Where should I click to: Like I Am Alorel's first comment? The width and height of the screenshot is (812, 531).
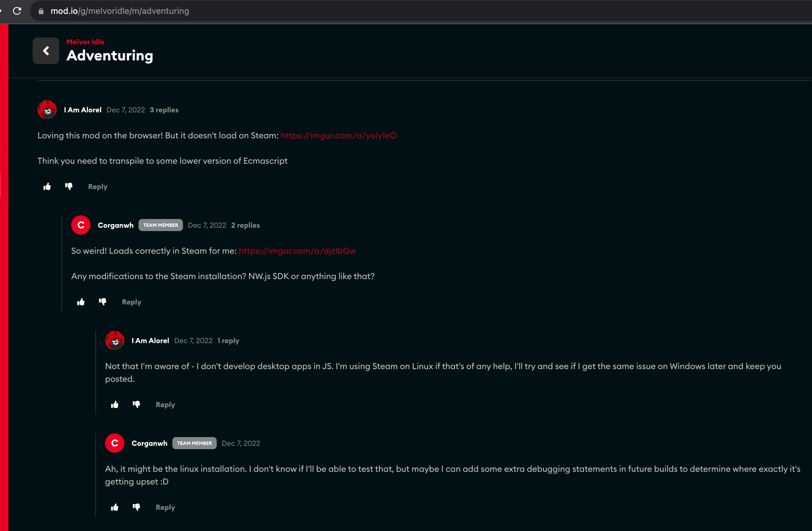coord(47,186)
